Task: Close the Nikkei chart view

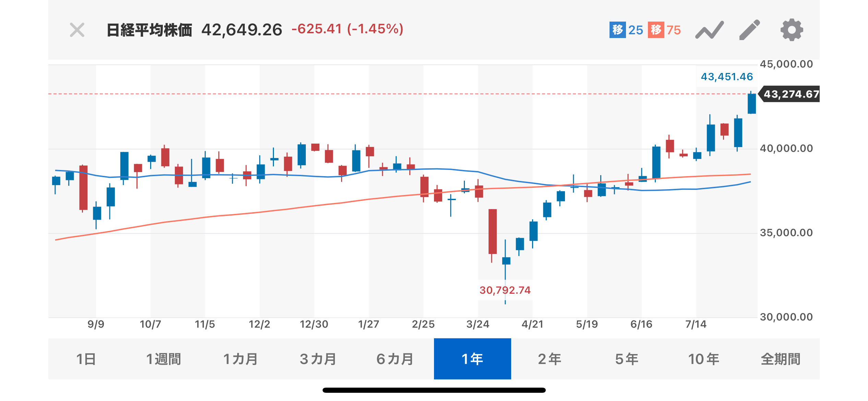Action: click(x=77, y=30)
